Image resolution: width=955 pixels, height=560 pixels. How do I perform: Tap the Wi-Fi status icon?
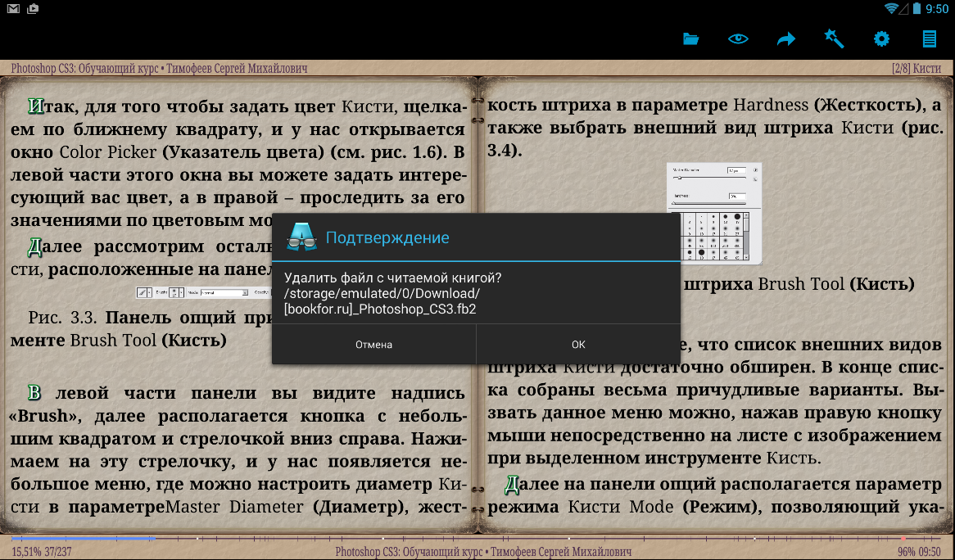(891, 9)
